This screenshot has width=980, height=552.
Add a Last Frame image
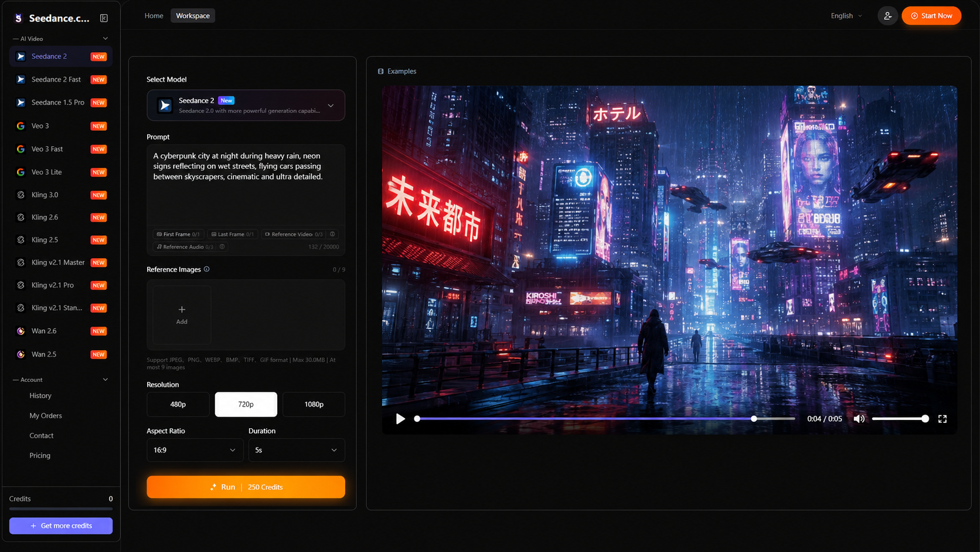[x=233, y=234]
